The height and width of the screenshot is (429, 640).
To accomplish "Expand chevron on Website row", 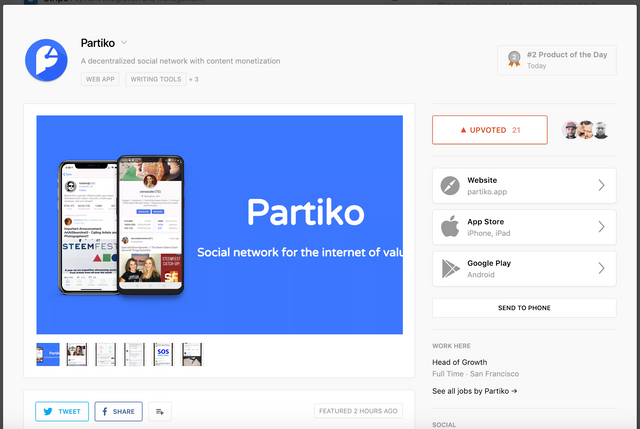I will [x=601, y=185].
